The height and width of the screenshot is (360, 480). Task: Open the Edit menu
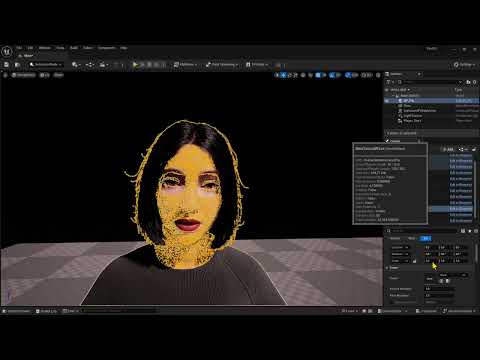pos(30,48)
